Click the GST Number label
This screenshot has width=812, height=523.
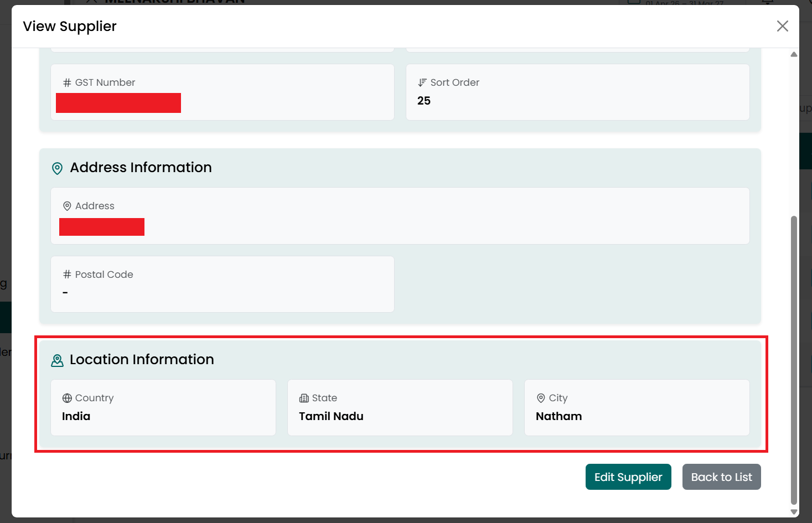[105, 82]
